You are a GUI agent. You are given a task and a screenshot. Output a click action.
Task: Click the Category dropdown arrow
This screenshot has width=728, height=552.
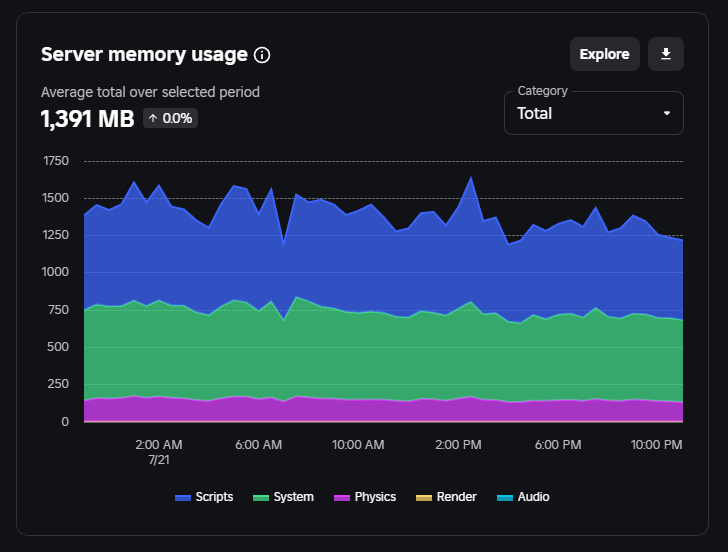point(667,113)
